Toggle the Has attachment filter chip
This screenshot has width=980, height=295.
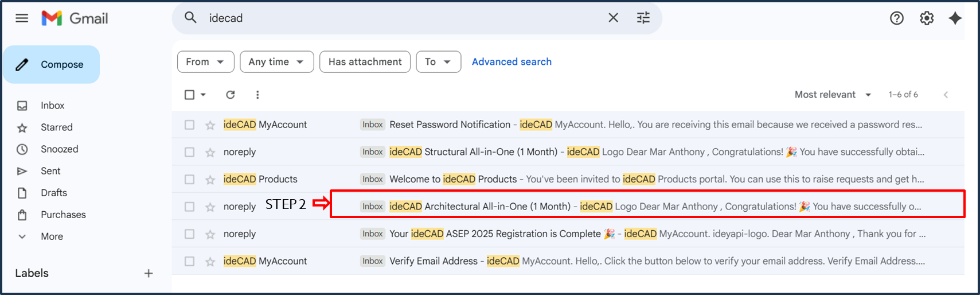[x=365, y=62]
